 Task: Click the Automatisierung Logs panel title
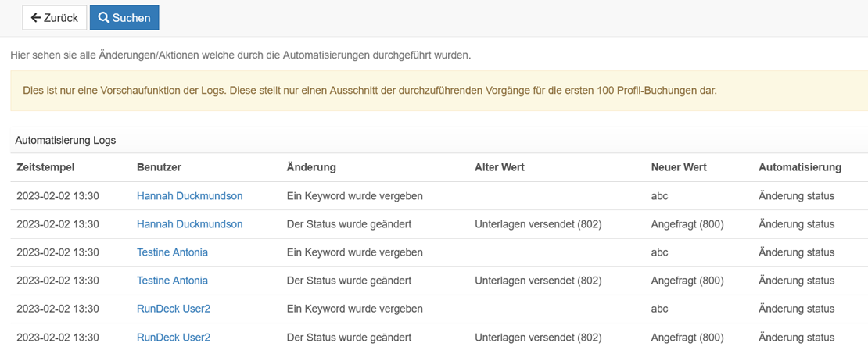pyautogui.click(x=66, y=141)
